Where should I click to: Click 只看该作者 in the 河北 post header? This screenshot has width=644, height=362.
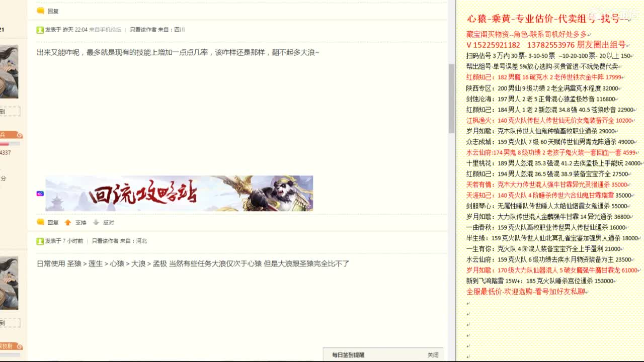pyautogui.click(x=105, y=241)
